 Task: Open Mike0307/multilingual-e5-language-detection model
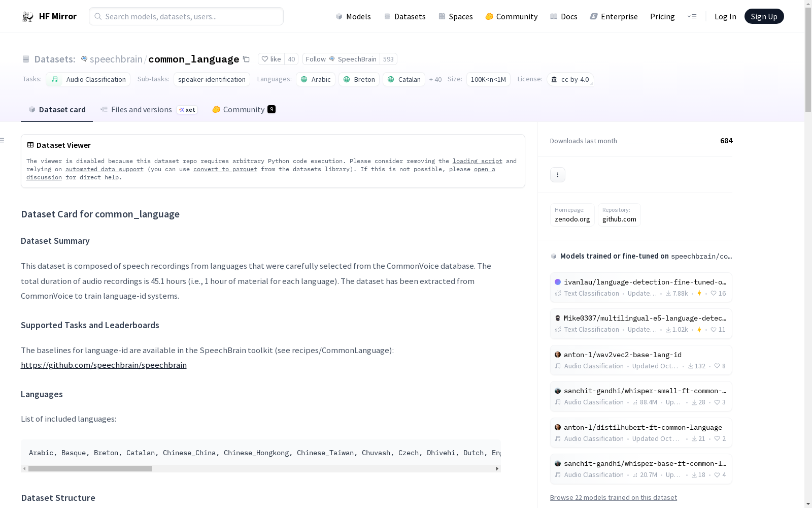(x=641, y=324)
